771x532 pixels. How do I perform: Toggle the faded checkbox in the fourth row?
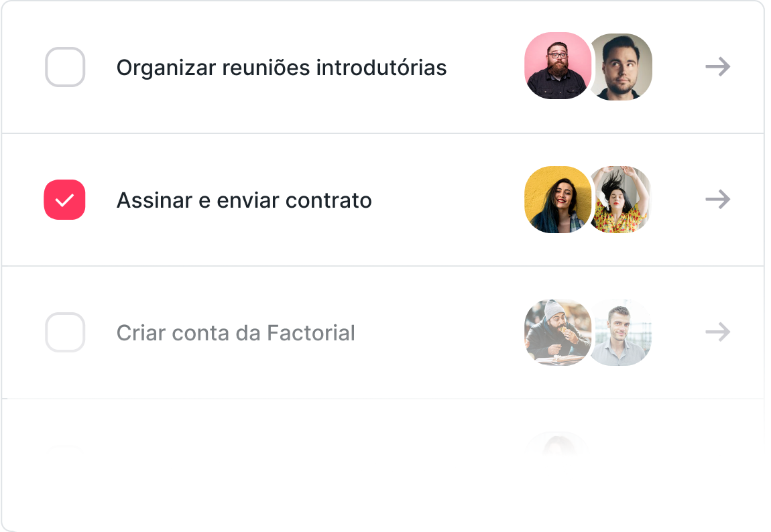pos(65,450)
